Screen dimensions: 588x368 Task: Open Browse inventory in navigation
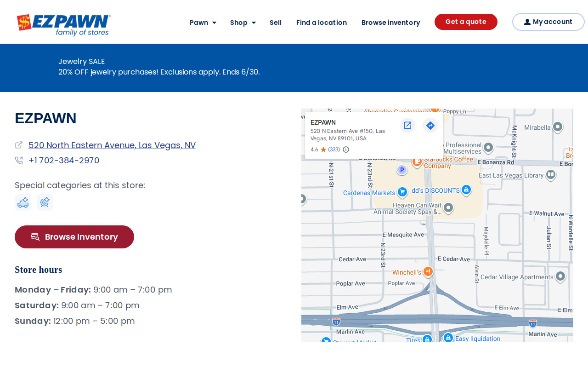[x=391, y=23]
